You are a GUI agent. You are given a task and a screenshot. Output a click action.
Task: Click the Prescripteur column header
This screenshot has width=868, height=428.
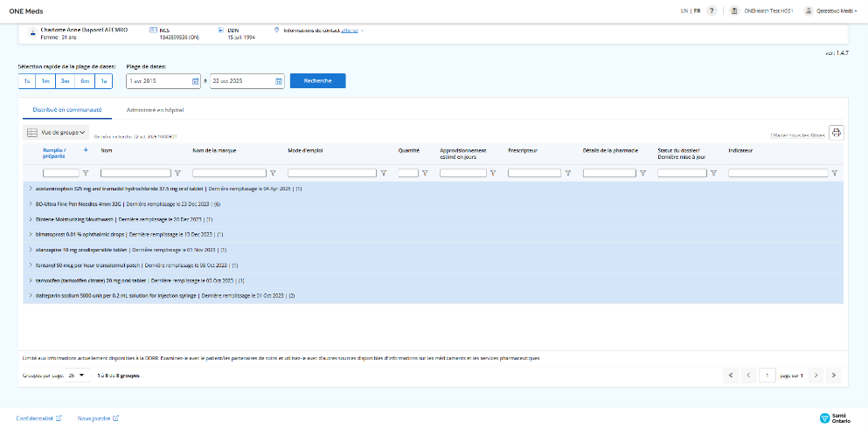[x=522, y=150]
